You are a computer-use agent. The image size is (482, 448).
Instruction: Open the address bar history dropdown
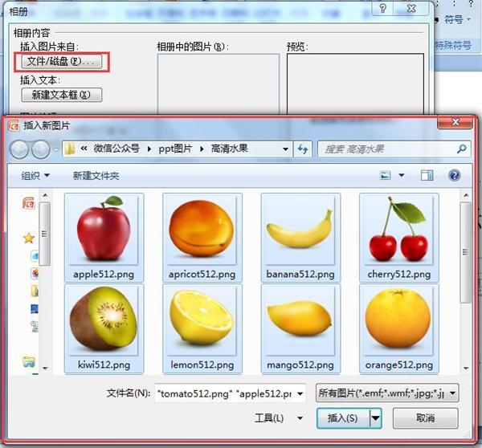pos(285,149)
